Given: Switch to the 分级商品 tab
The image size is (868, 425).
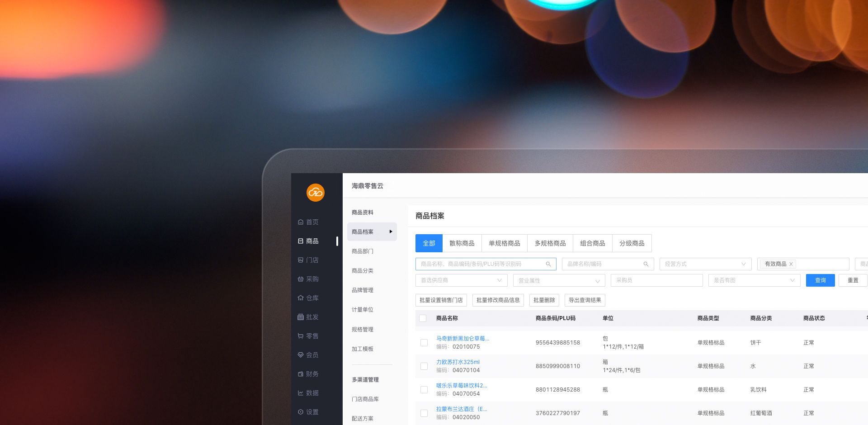Looking at the screenshot, I should point(632,243).
